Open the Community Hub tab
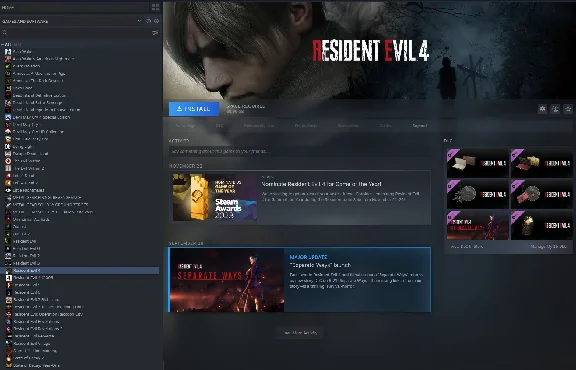Screen dimensions: 576x370 [x=259, y=126]
